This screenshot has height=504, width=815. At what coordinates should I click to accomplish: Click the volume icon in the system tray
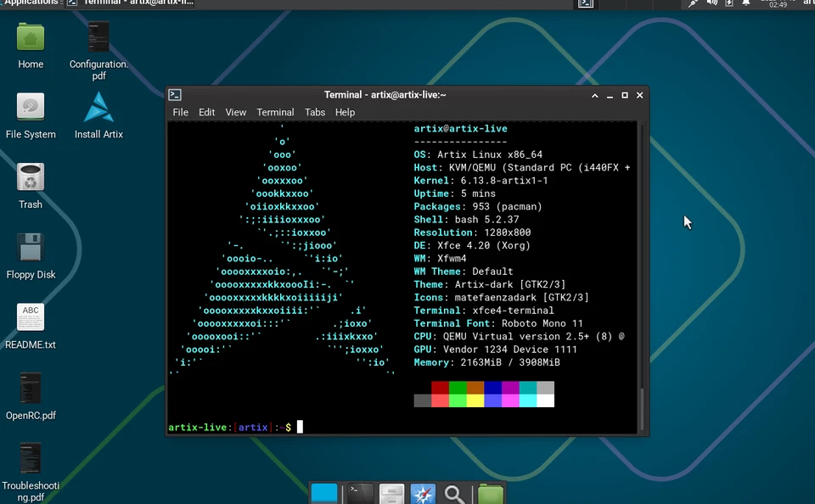pos(711,3)
